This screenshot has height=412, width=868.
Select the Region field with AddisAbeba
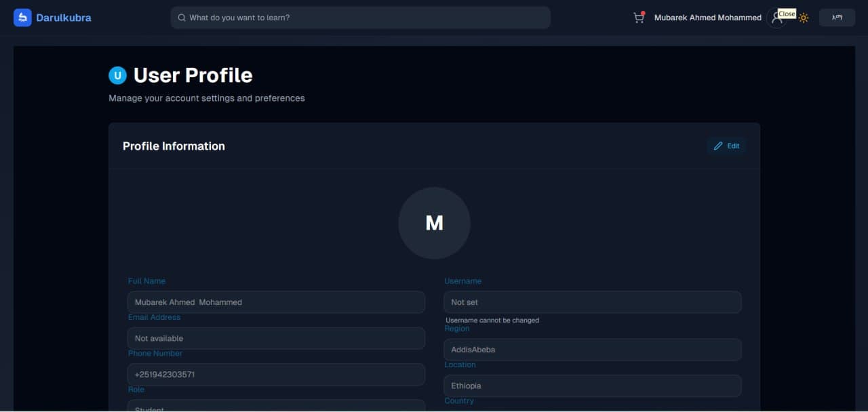pyautogui.click(x=592, y=350)
